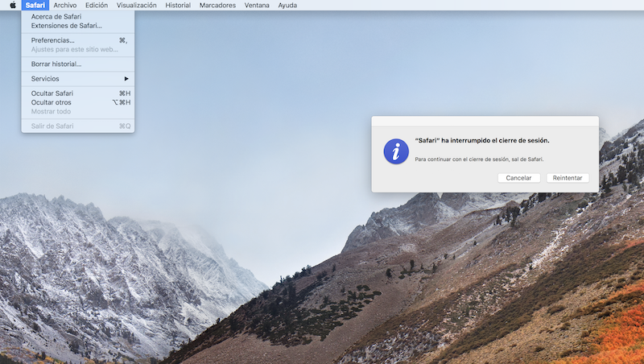Open the Ventana menu
The height and width of the screenshot is (364, 644).
[x=257, y=5]
